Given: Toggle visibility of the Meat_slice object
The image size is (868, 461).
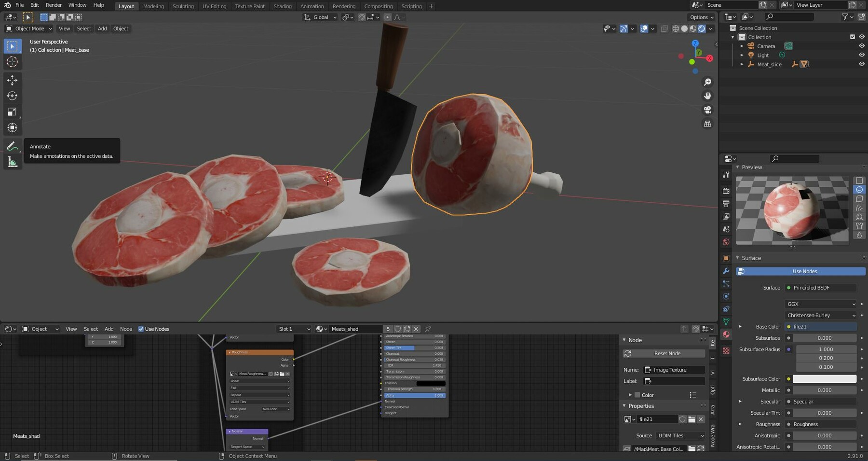Looking at the screenshot, I should pyautogui.click(x=862, y=64).
